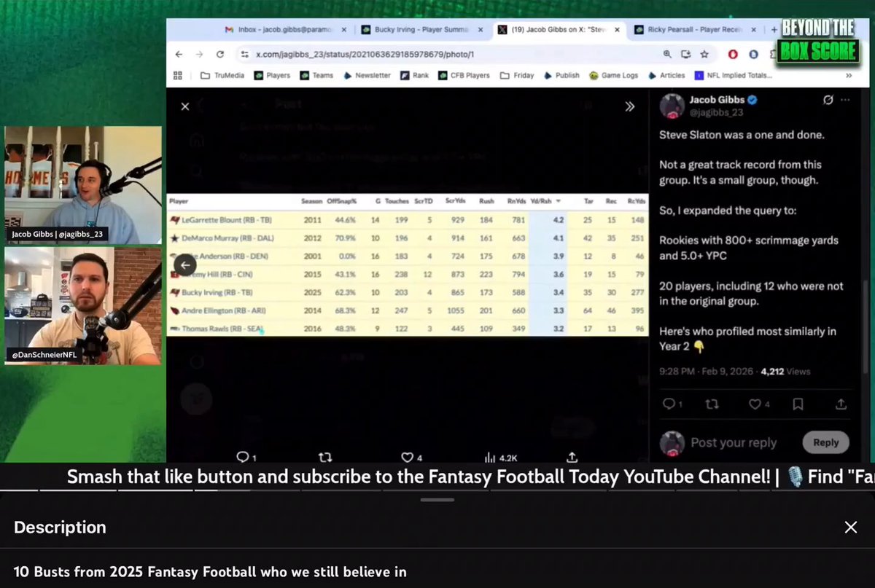This screenshot has width=875, height=588.
Task: Close the Description panel
Action: click(x=851, y=528)
